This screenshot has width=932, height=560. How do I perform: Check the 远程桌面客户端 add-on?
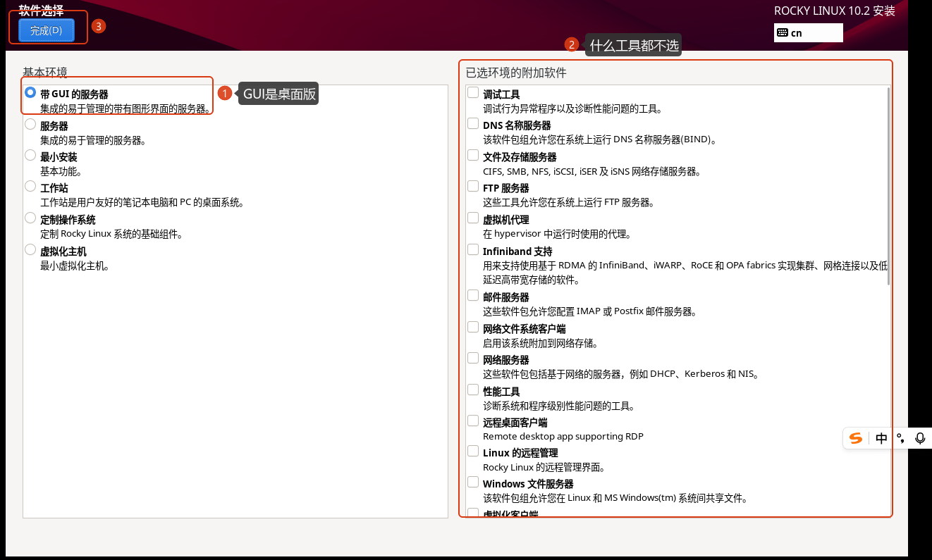click(473, 421)
